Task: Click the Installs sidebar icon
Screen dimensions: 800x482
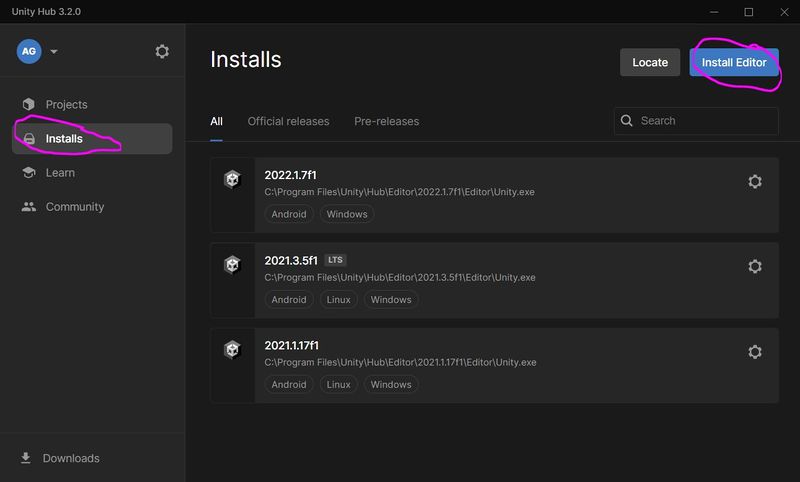Action: pyautogui.click(x=29, y=139)
